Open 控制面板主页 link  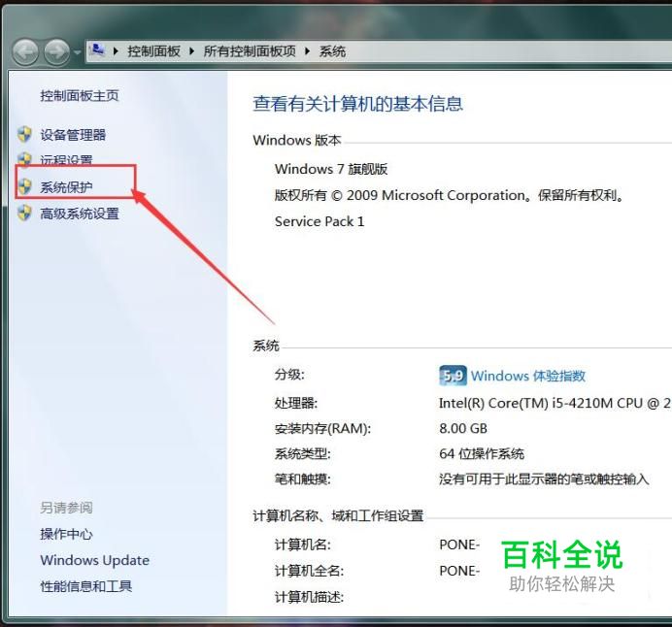(x=80, y=95)
